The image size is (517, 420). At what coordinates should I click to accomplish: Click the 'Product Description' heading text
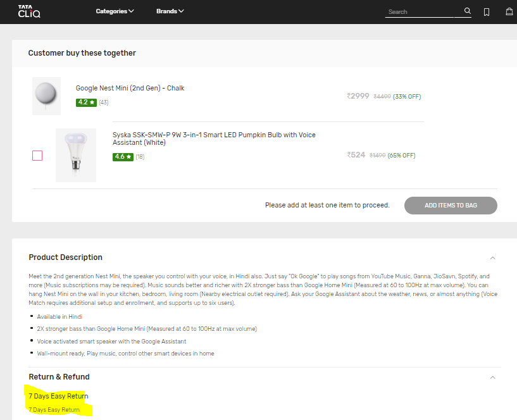pos(65,257)
